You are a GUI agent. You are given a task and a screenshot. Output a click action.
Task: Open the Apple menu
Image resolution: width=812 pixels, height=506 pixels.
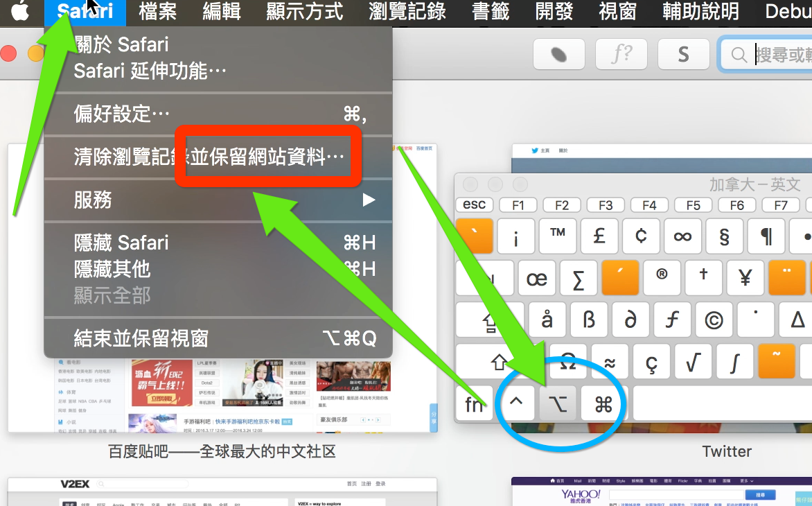20,11
